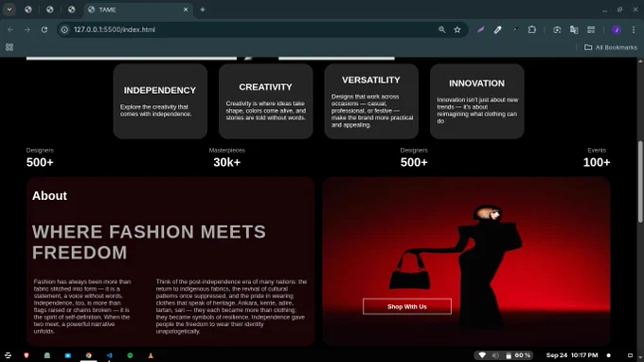
Task: Click the Events 100+ statistic
Action: tap(597, 158)
